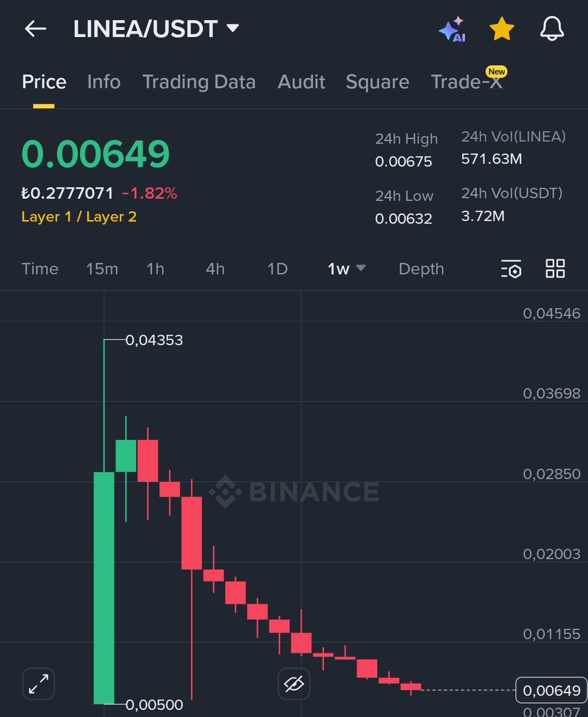This screenshot has width=588, height=717.
Task: Tap the notification bell
Action: tap(552, 28)
